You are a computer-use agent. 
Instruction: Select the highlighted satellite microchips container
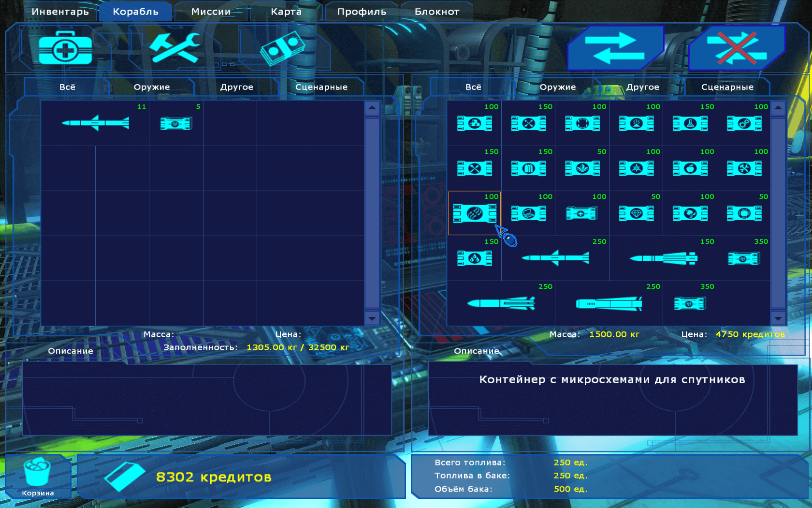[x=475, y=213]
